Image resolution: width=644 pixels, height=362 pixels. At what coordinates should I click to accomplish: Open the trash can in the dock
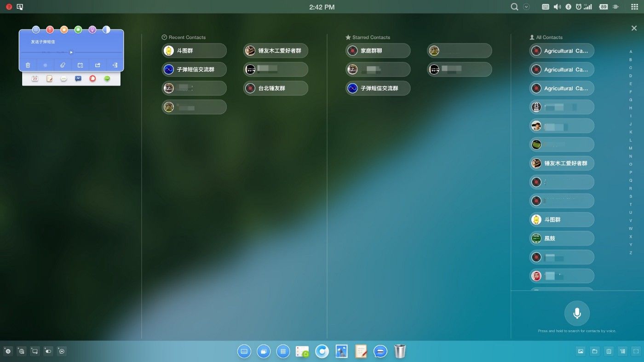click(x=400, y=351)
